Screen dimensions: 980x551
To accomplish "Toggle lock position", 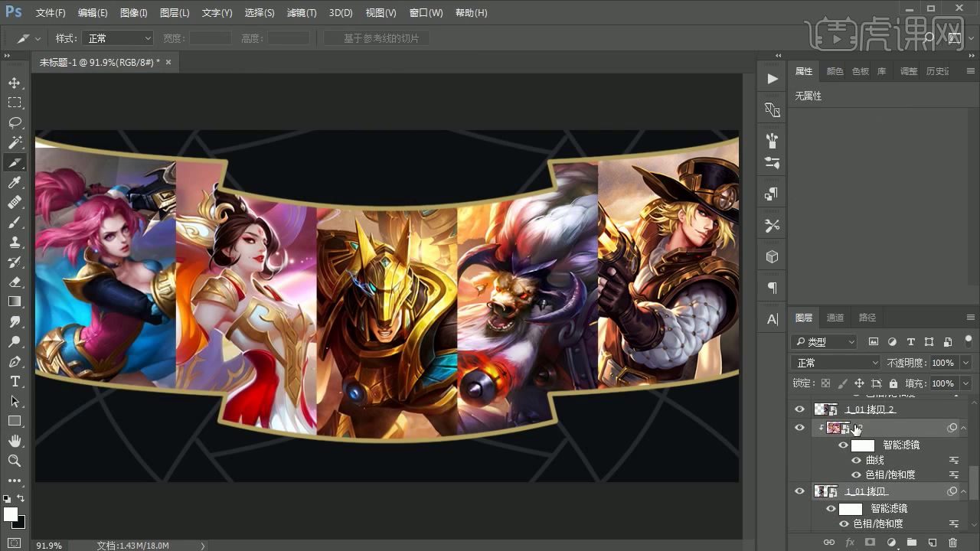I will [x=859, y=383].
